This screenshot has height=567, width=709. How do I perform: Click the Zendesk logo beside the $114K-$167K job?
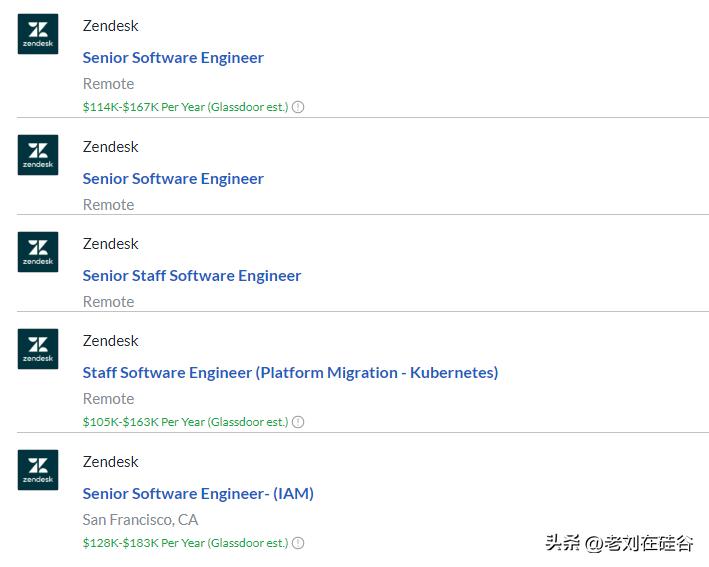[x=38, y=34]
